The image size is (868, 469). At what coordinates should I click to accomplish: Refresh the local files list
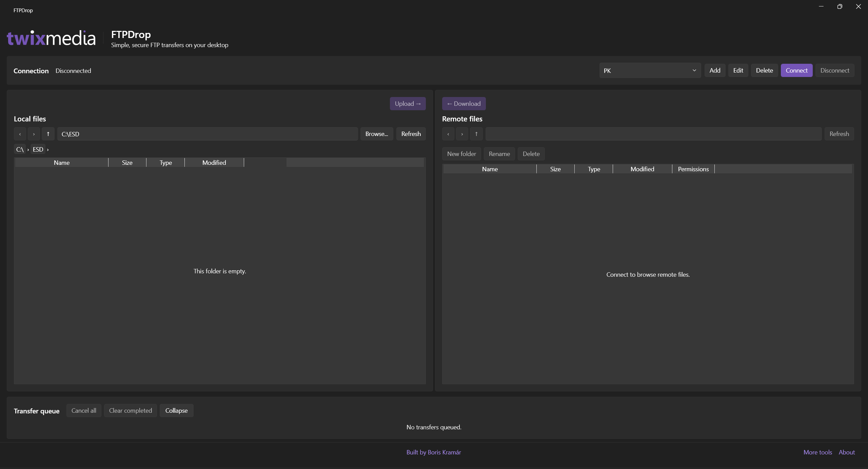tap(411, 134)
